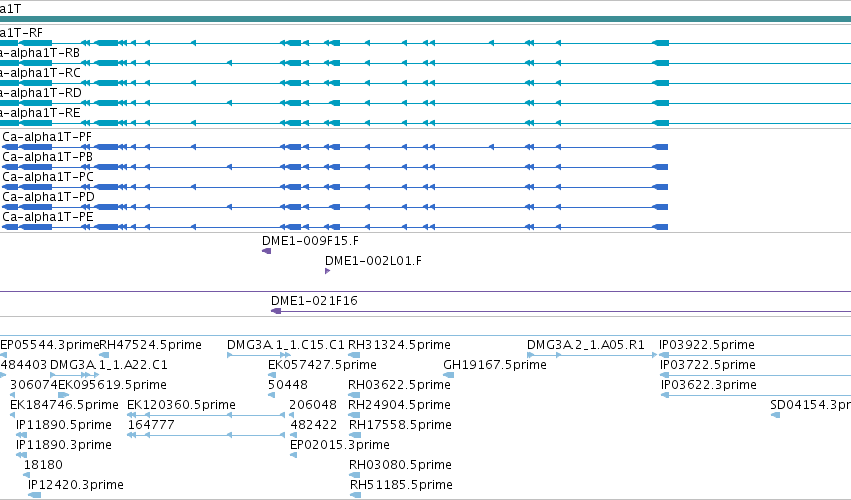Click the 482422 feature label
This screenshot has width=851, height=500.
[314, 425]
